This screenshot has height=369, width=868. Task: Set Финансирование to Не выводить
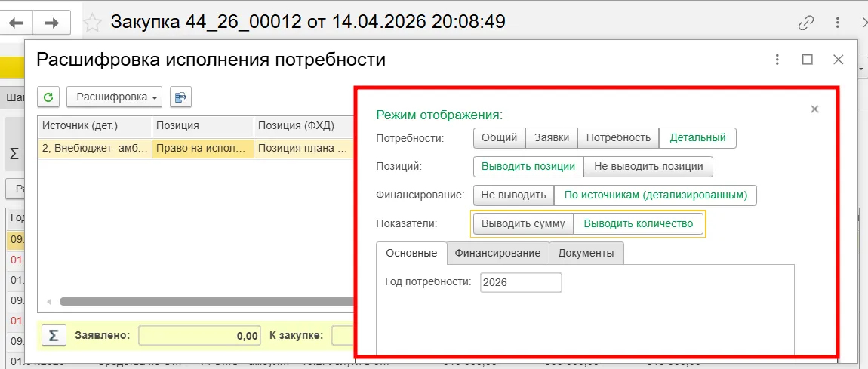514,195
